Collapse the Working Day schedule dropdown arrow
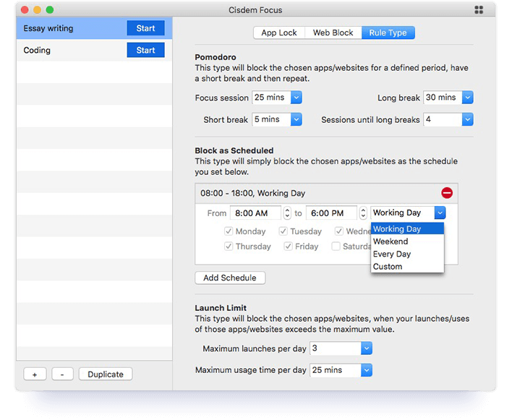 tap(440, 213)
